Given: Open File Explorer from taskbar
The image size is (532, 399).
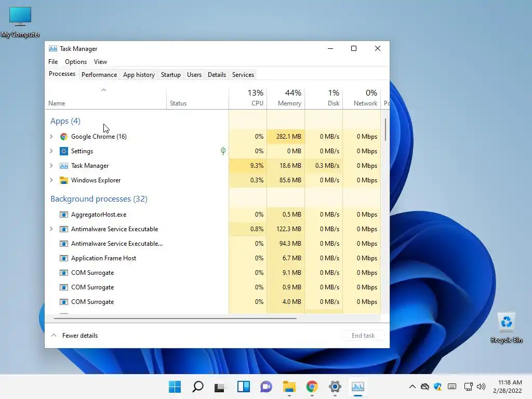Looking at the screenshot, I should [289, 387].
